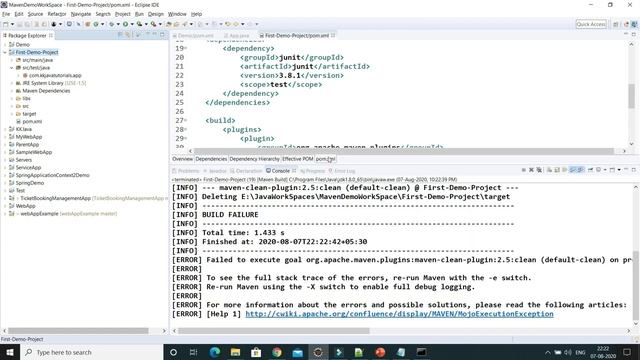Open the Dependency Hierarchy tab
The height and width of the screenshot is (360, 640).
pyautogui.click(x=254, y=159)
